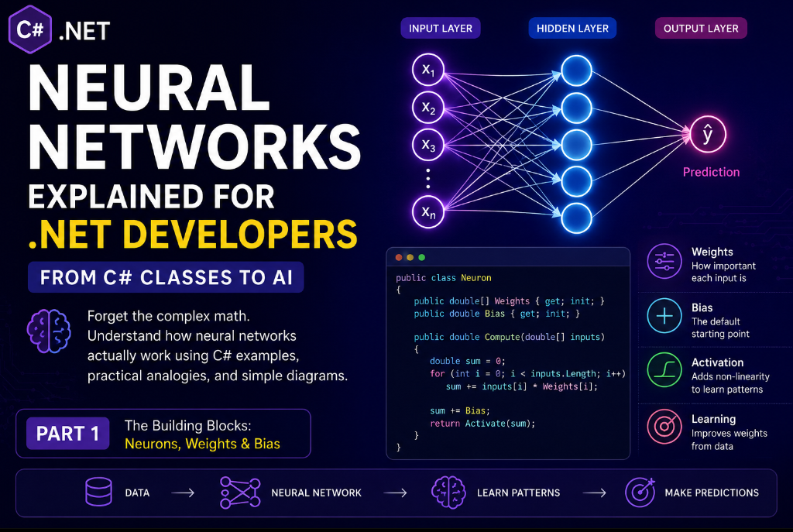Click the "NEURAL" title word
Screen dimensions: 793x532
[149, 88]
